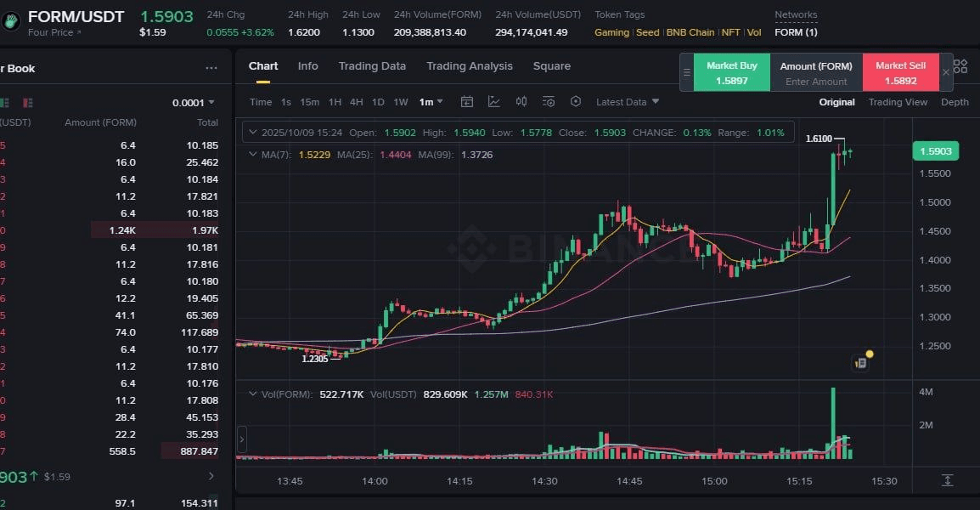Viewport: 980px width, 510px height.
Task: Switch chart view to Depth
Action: (x=955, y=102)
